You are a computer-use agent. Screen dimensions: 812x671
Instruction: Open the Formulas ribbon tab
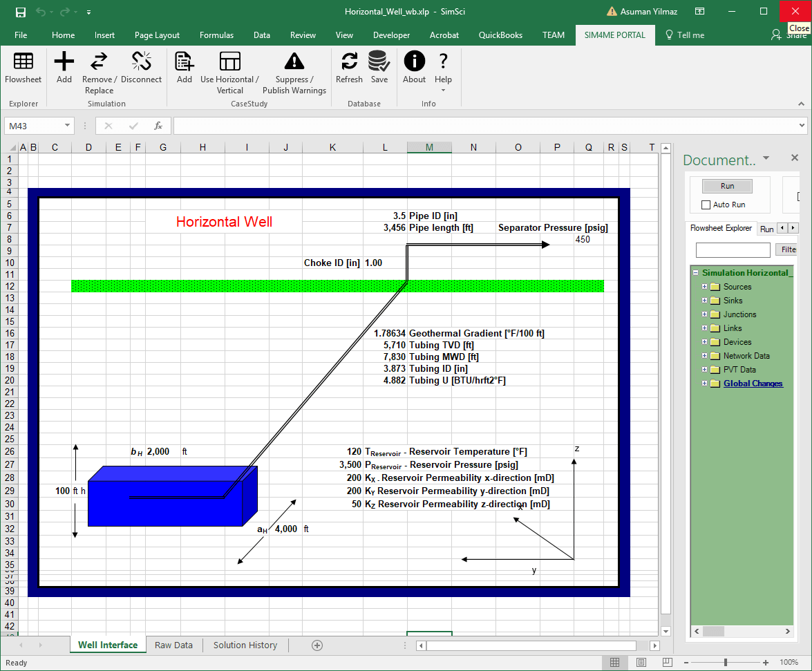pyautogui.click(x=216, y=35)
